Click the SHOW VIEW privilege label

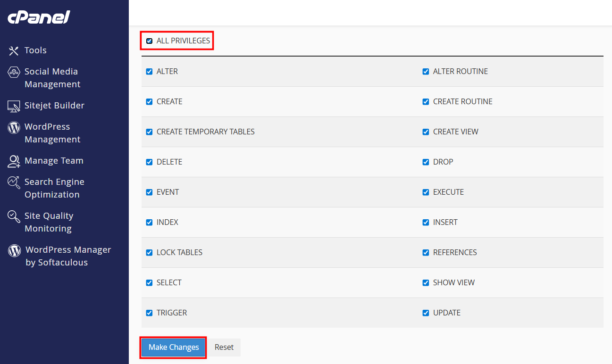453,283
